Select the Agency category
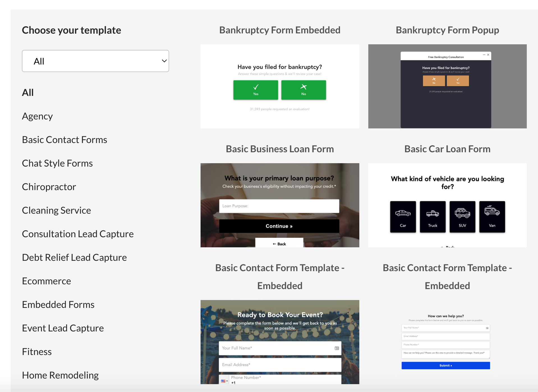The image size is (538, 392). pyautogui.click(x=37, y=116)
